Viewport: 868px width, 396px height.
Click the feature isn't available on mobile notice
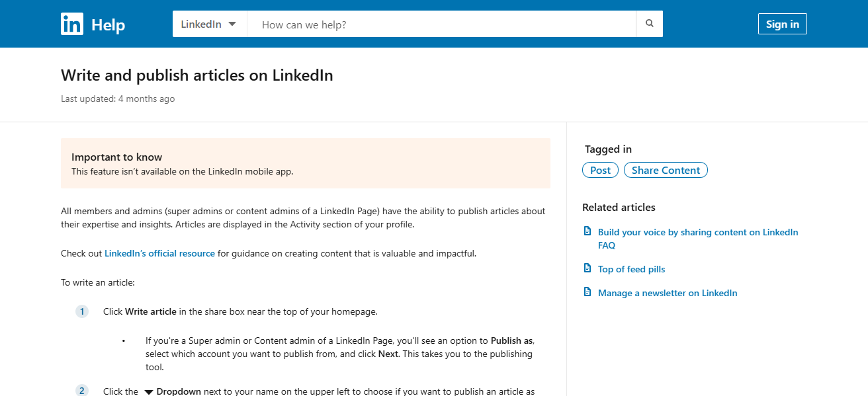(182, 171)
